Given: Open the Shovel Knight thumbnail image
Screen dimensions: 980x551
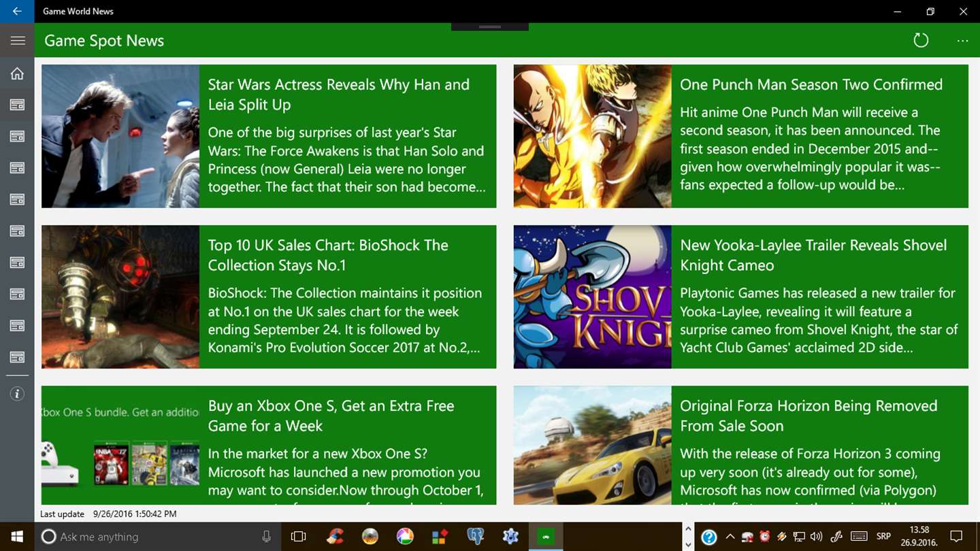Looking at the screenshot, I should click(x=592, y=297).
